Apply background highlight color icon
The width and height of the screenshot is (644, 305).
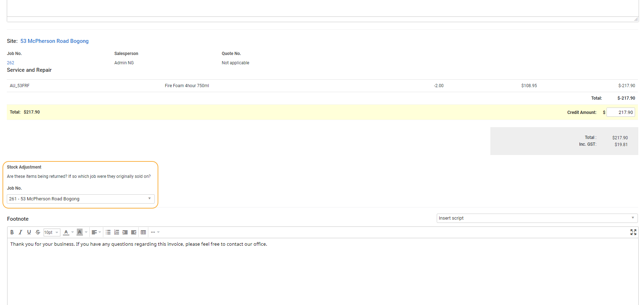[80, 232]
